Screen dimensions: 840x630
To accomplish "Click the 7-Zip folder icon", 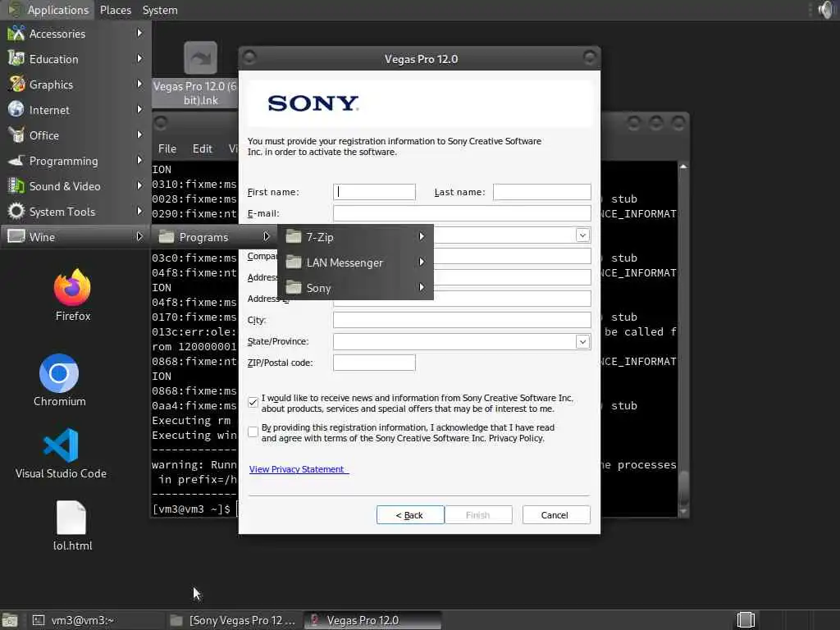I will (294, 237).
